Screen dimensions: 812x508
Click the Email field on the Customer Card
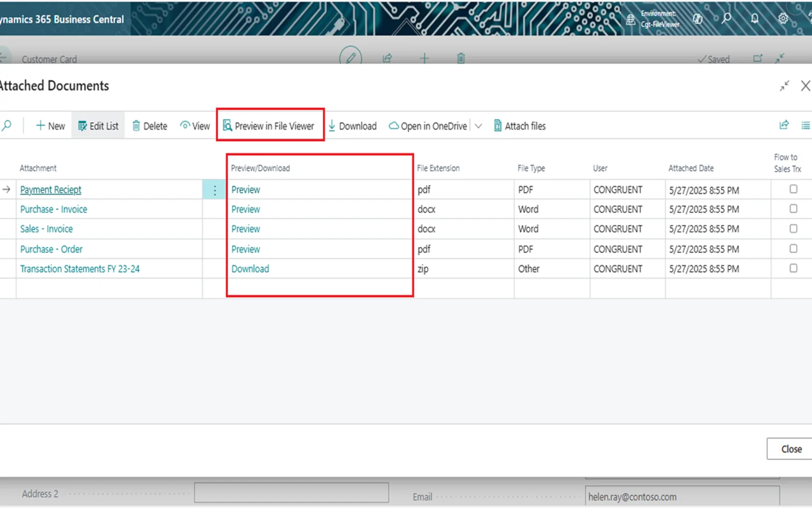tap(683, 496)
